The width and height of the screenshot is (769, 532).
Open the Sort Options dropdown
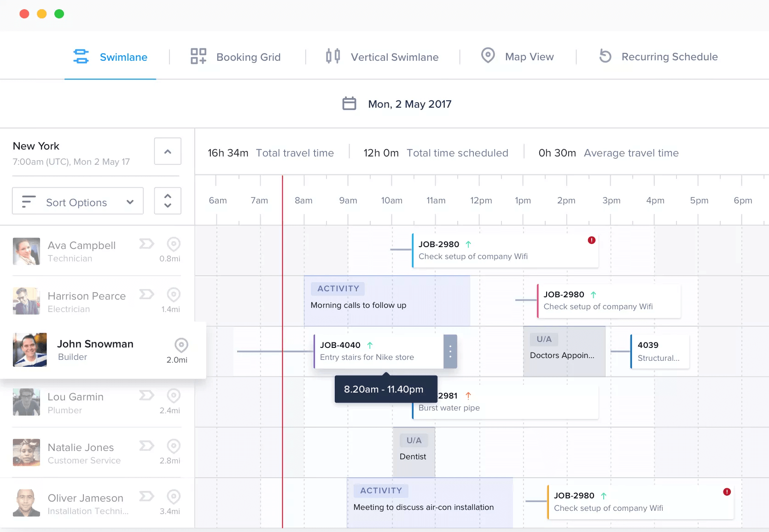pyautogui.click(x=78, y=201)
